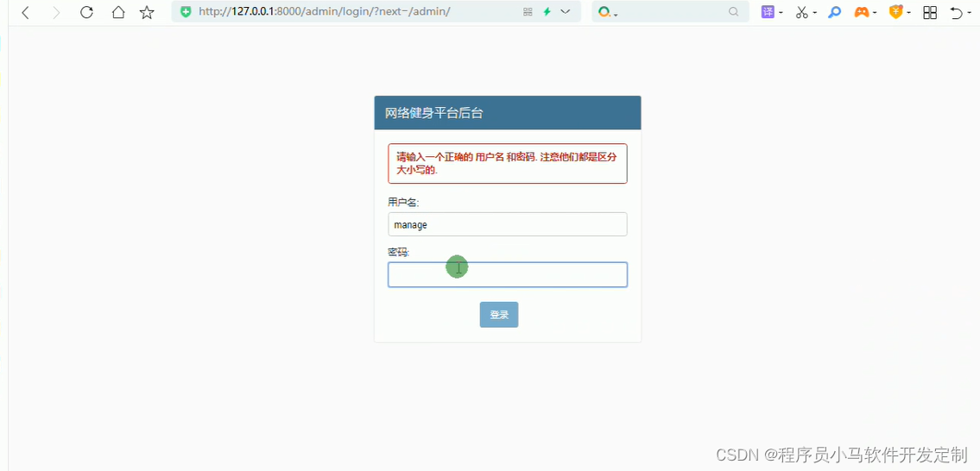Click the green security shield icon
980x471 pixels.
[x=186, y=12]
